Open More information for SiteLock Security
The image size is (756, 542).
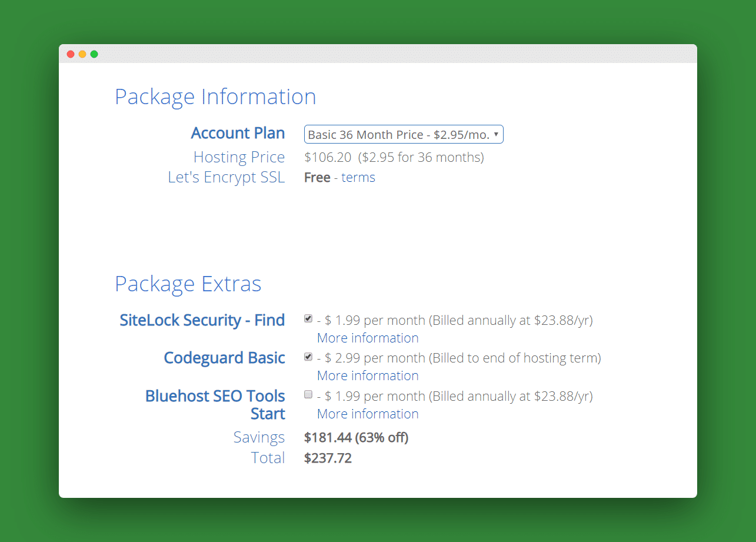pos(368,338)
